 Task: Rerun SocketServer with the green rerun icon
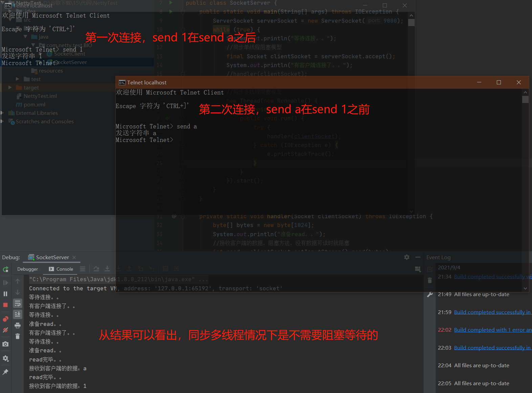pos(5,269)
